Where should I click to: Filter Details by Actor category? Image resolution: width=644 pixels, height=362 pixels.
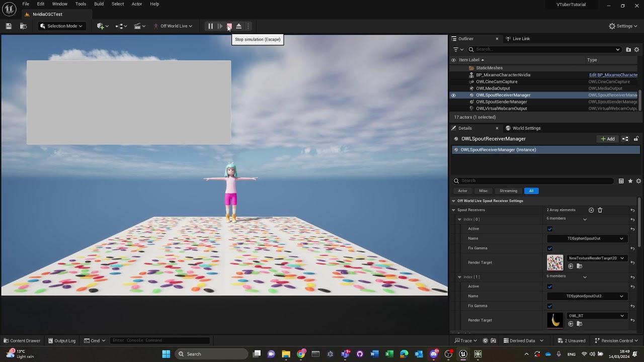(462, 191)
